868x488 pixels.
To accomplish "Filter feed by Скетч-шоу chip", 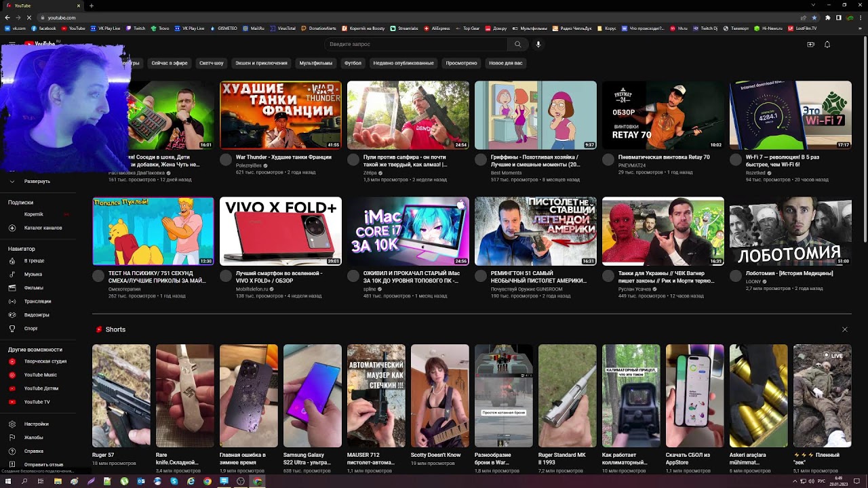I will pos(212,63).
